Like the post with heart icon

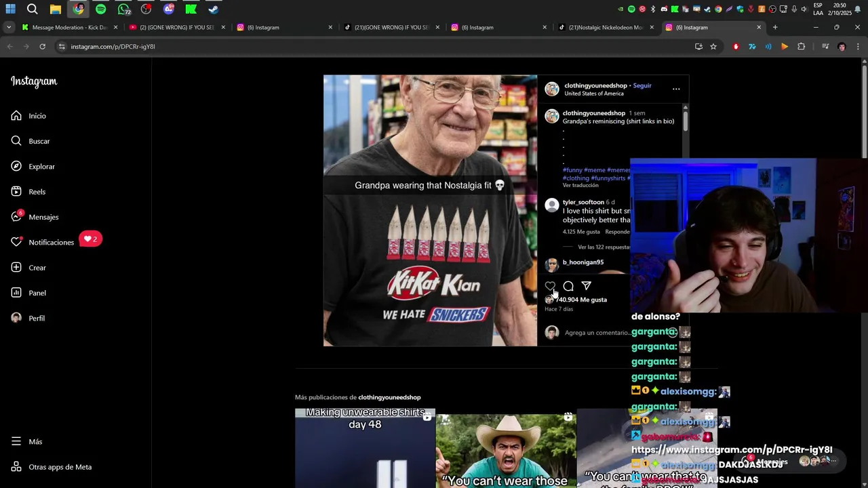(550, 286)
